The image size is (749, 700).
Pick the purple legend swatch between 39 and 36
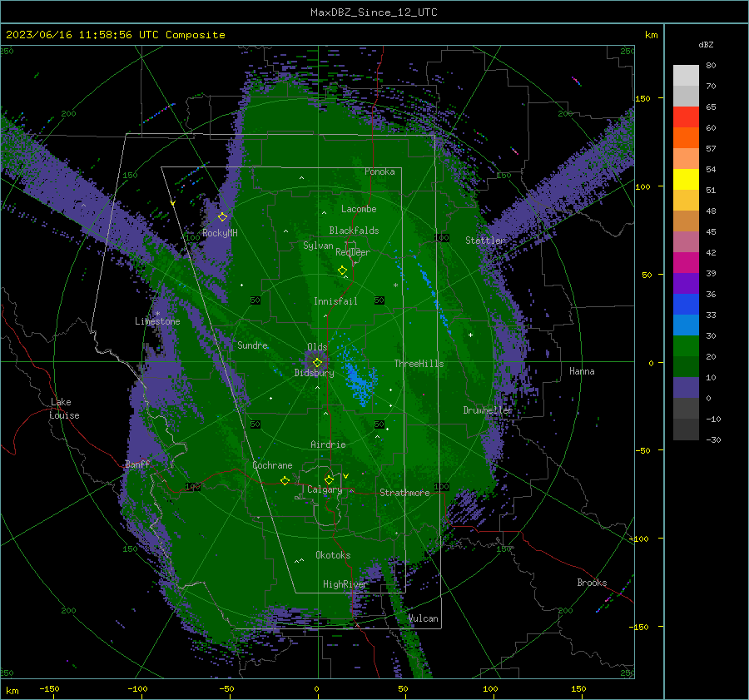coord(686,284)
